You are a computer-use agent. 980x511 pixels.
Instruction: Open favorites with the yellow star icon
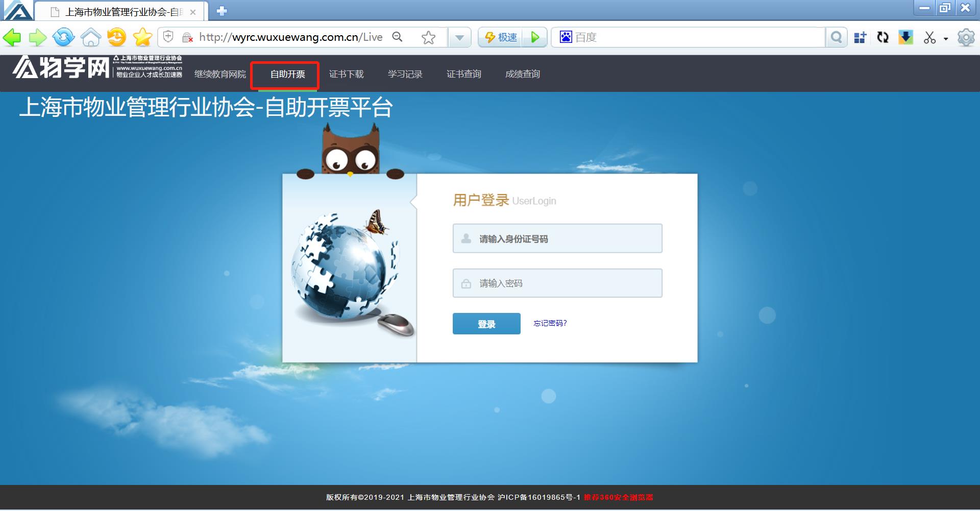pos(142,37)
